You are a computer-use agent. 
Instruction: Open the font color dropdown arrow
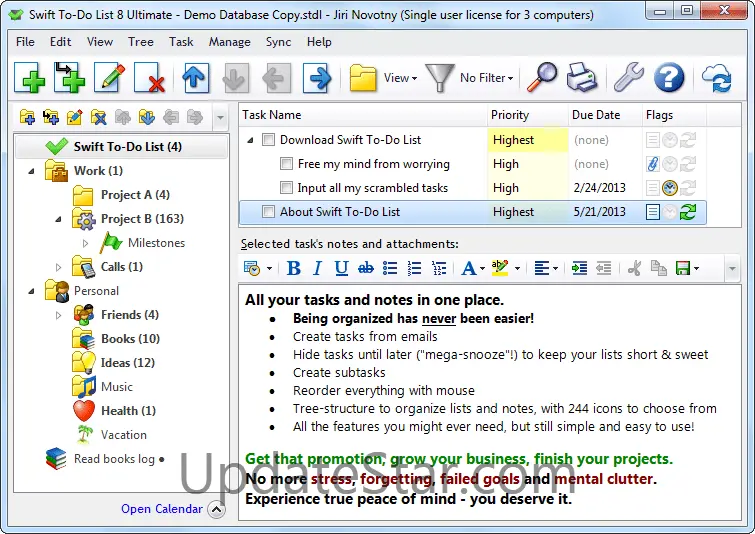click(482, 269)
